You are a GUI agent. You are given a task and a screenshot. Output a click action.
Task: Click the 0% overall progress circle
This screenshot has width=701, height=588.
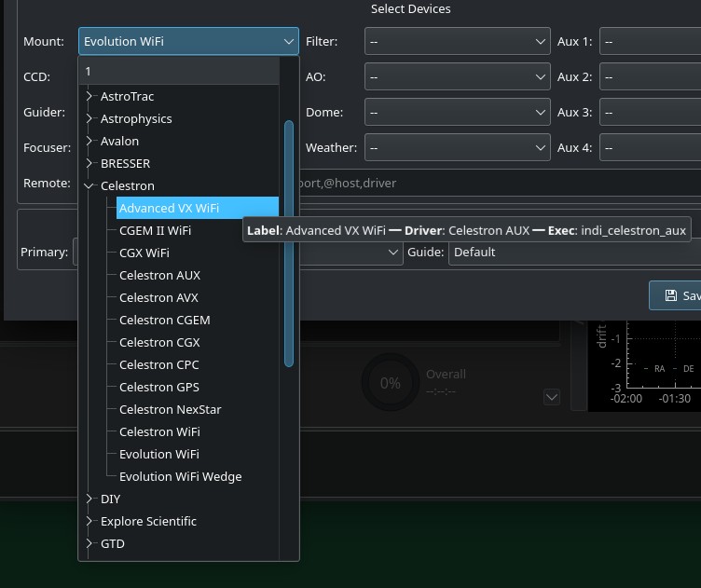[391, 382]
